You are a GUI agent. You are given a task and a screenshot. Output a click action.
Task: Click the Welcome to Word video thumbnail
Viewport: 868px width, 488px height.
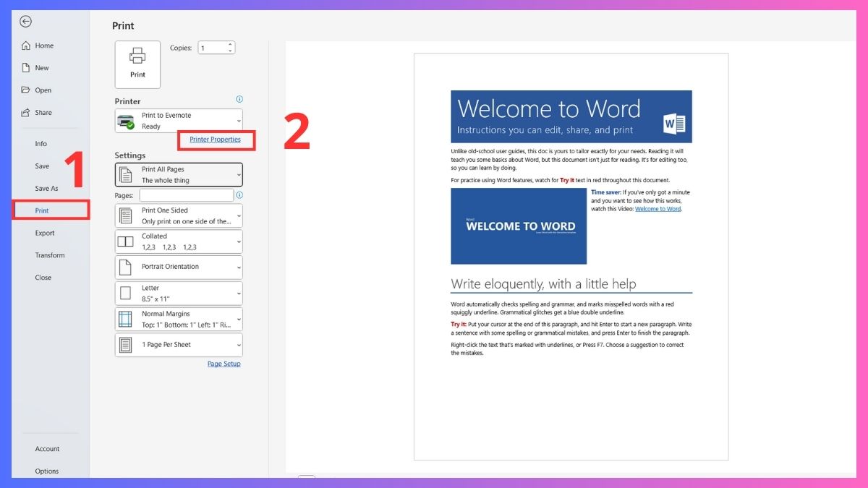coord(519,226)
